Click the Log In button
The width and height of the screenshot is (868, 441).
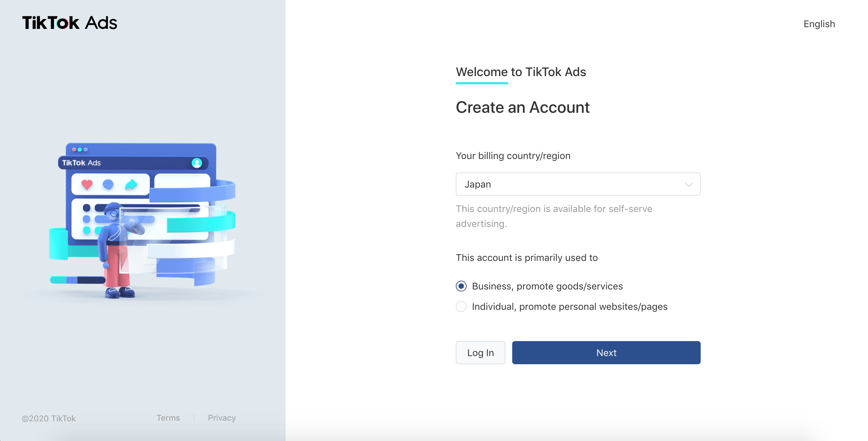480,353
